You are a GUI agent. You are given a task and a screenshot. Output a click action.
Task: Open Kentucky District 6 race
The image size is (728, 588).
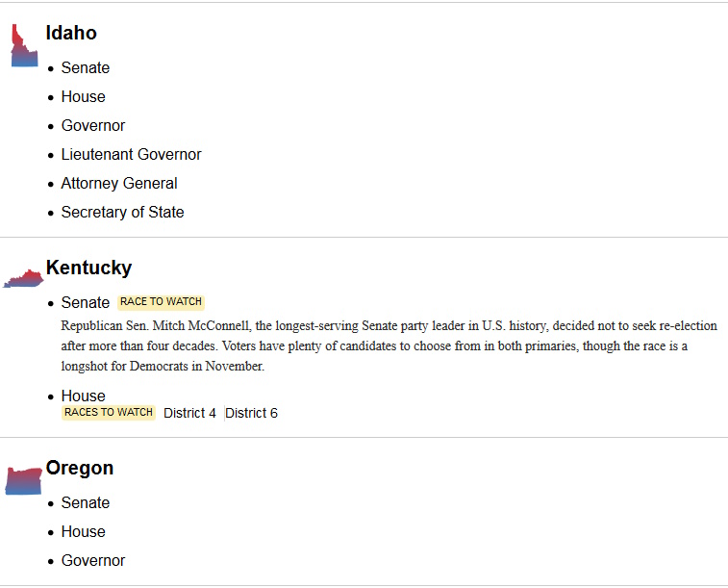click(x=252, y=413)
